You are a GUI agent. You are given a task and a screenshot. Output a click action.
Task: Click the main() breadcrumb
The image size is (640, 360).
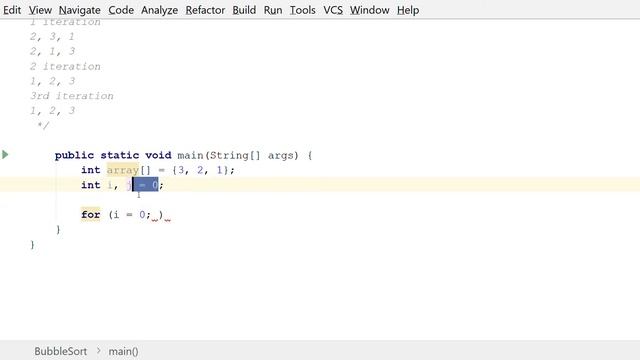pos(123,351)
